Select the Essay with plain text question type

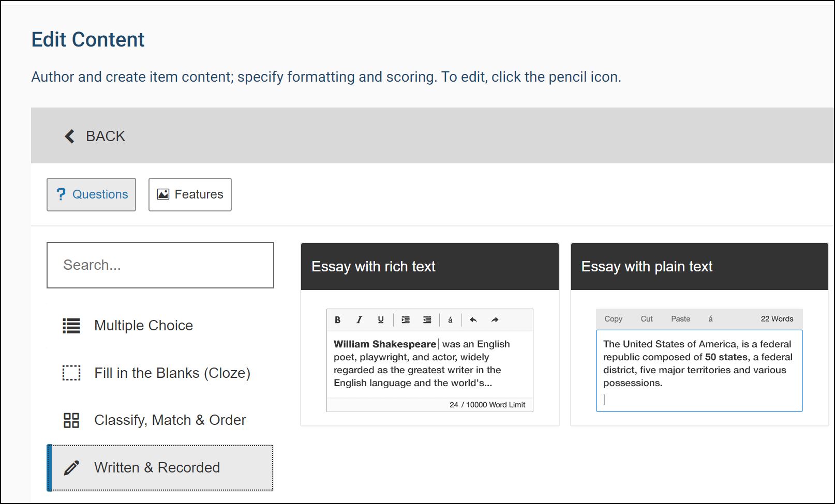(x=699, y=267)
